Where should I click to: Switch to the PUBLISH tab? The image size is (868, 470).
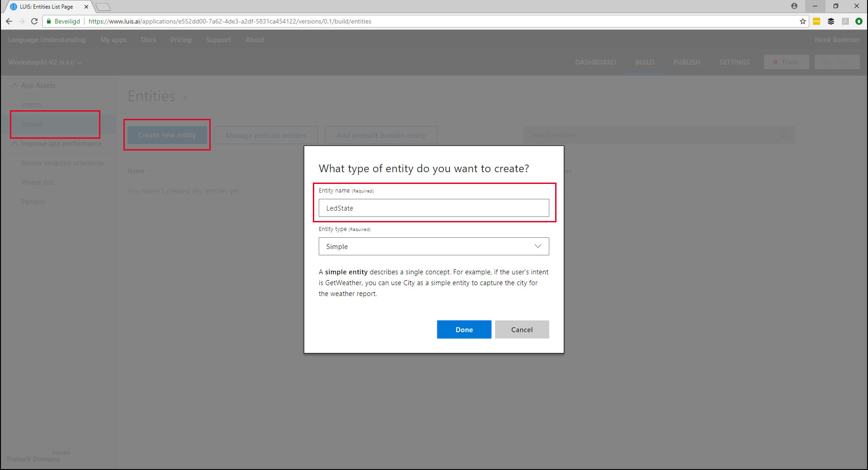[x=687, y=62]
